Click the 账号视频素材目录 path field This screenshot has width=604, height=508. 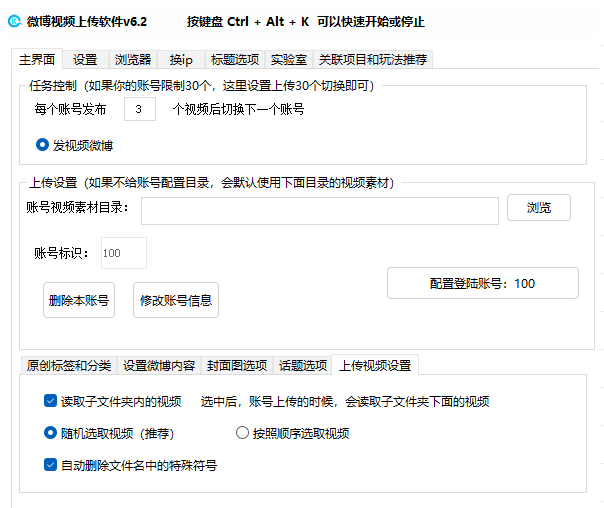point(320,211)
